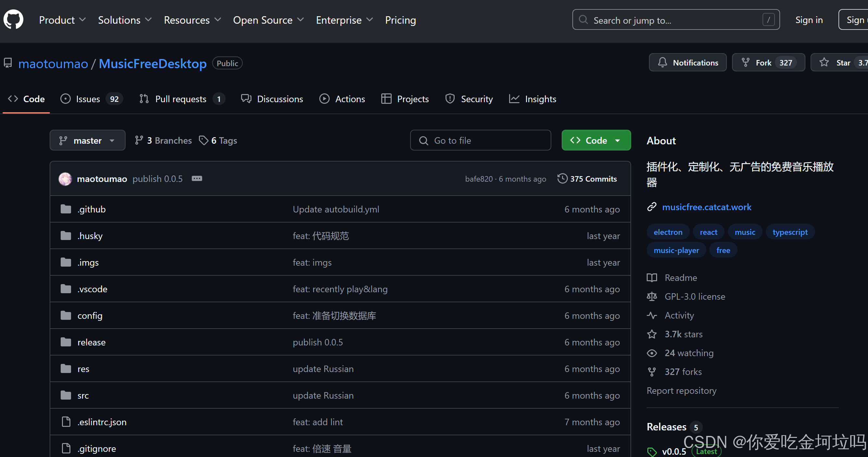Open commit history clock icon
Screen dimensions: 868x457
click(562, 178)
